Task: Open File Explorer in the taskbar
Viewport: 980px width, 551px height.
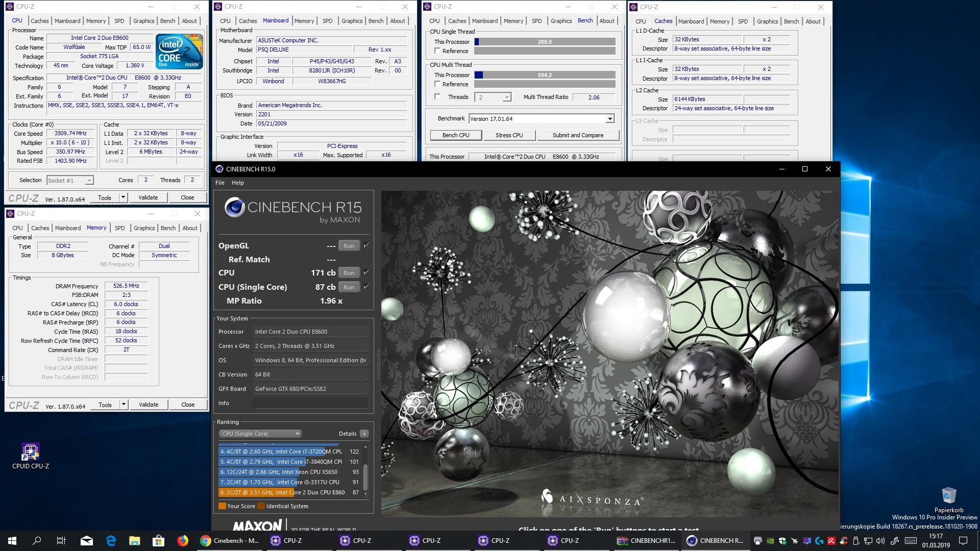Action: (134, 541)
